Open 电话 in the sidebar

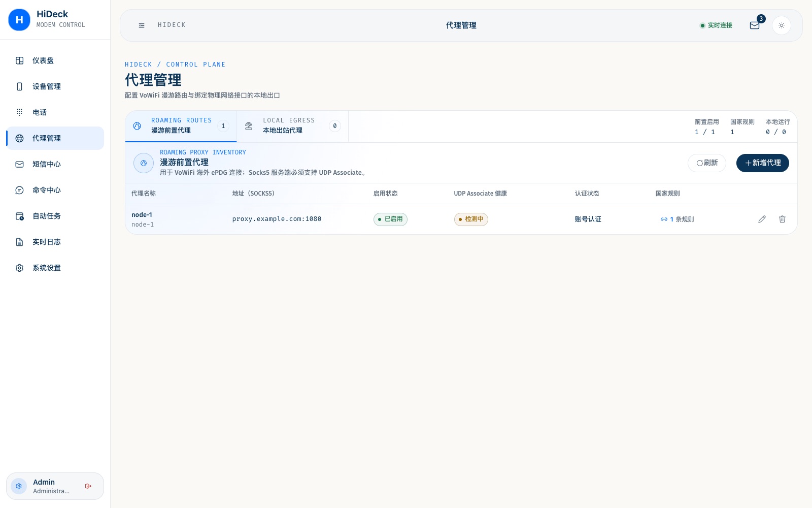[x=55, y=112]
